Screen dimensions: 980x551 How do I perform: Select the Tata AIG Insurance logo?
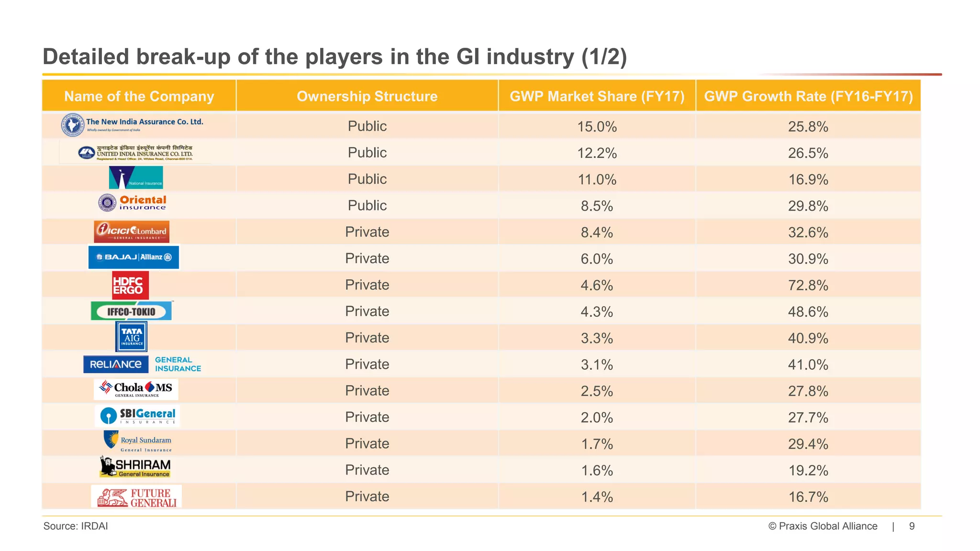pyautogui.click(x=132, y=337)
